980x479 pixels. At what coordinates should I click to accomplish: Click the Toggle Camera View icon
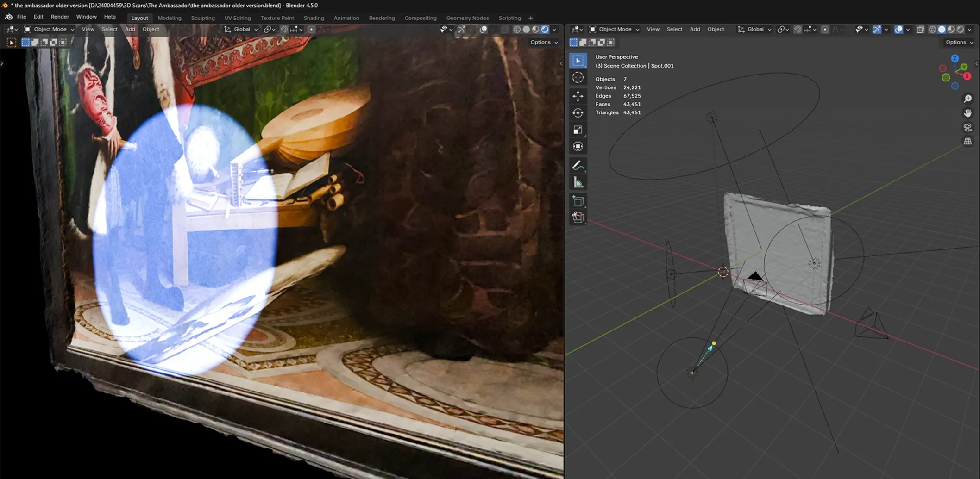[967, 127]
